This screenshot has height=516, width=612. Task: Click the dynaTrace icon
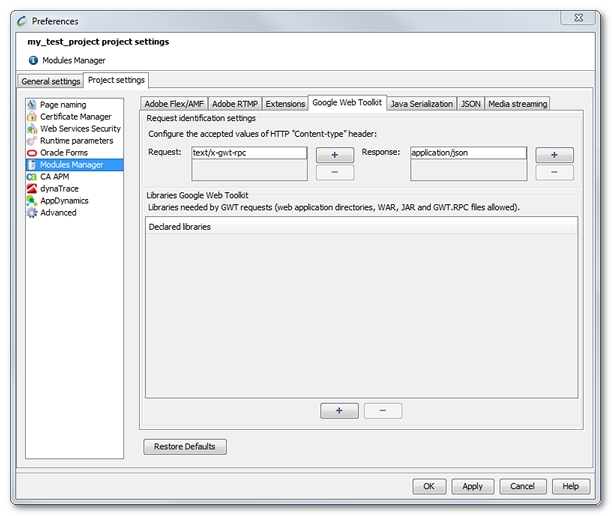(33, 188)
